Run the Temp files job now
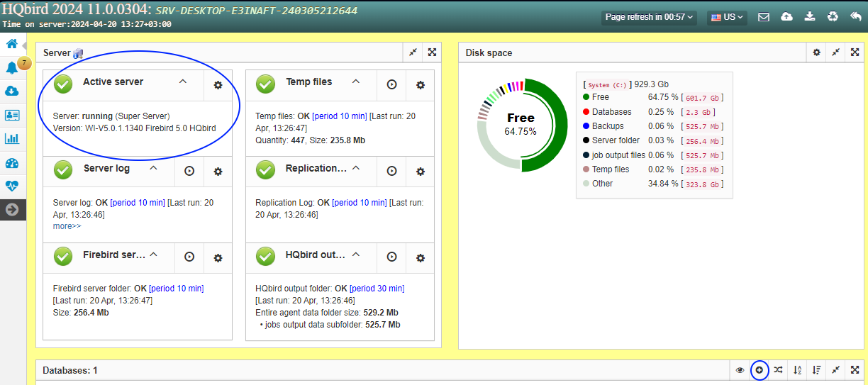 point(392,85)
